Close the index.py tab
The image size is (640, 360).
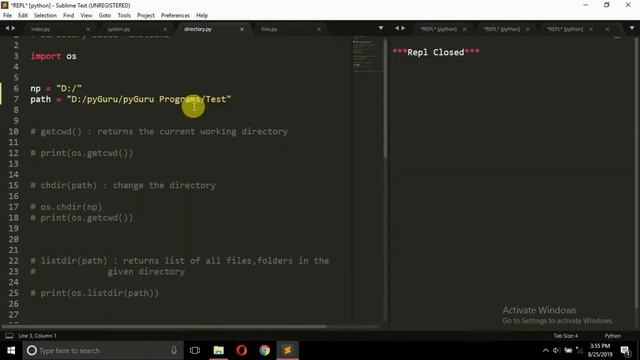point(88,29)
